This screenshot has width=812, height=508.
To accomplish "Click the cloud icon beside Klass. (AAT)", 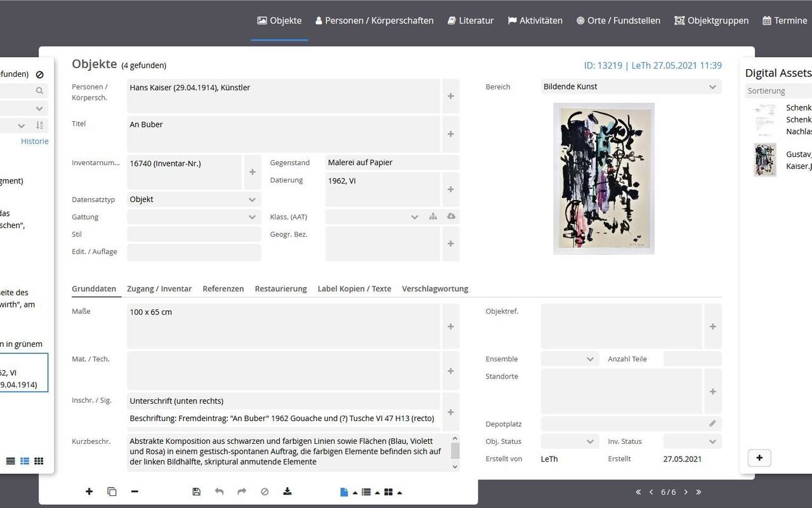I will [451, 217].
